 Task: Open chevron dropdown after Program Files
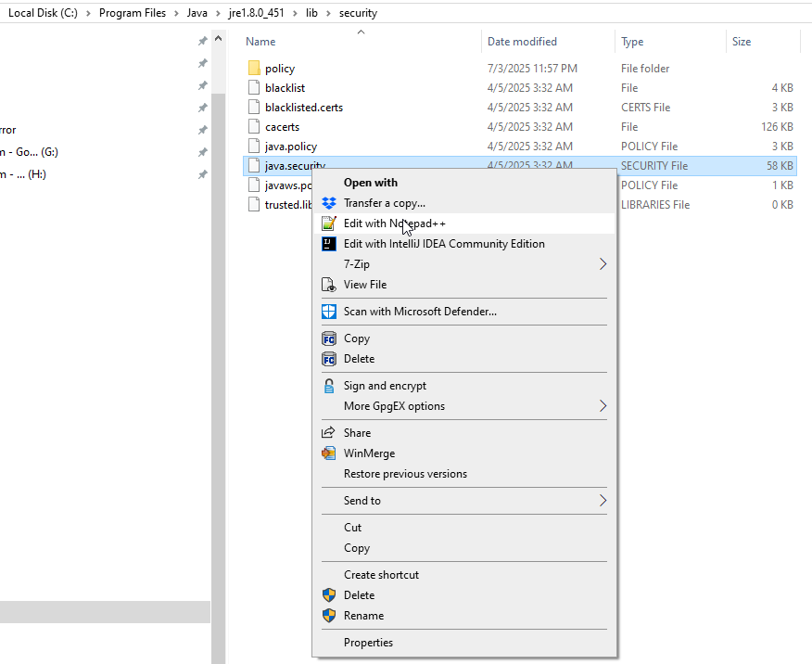tap(176, 13)
